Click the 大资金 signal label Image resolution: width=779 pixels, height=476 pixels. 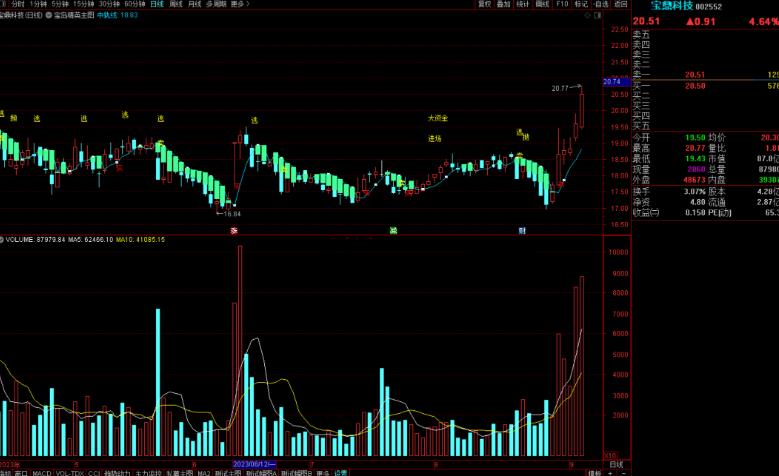coord(438,118)
